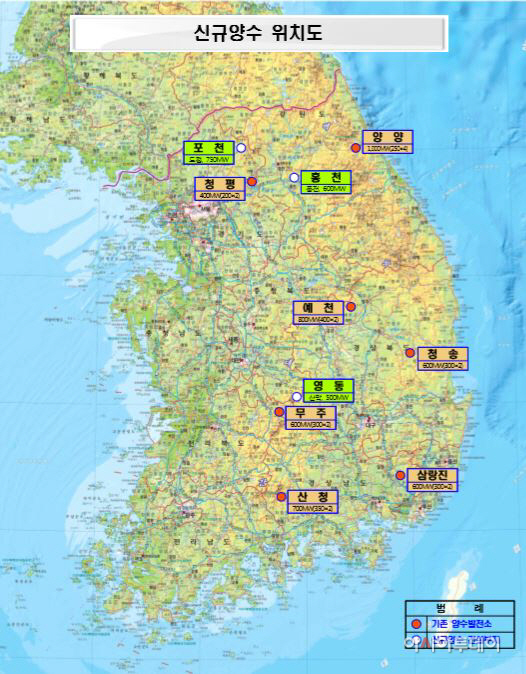Screen dimensions: 526x674
Task: Click the red marker beside 예천
Action: click(351, 306)
